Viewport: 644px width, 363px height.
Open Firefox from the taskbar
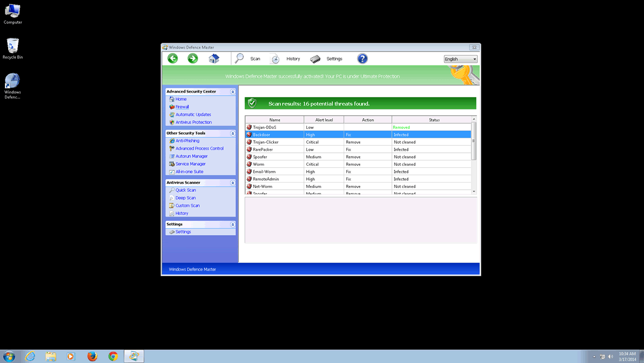92,356
